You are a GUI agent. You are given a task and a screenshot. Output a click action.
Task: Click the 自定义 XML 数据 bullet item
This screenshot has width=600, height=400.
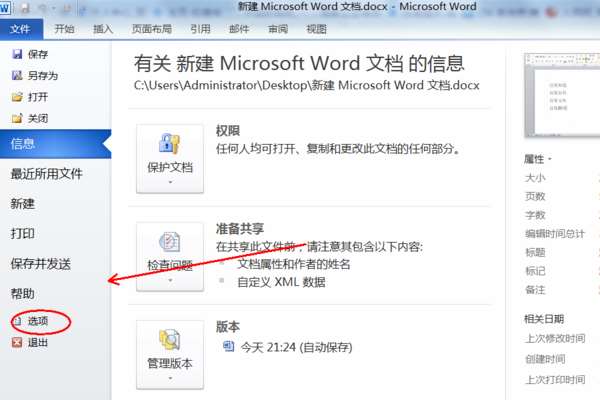tap(281, 282)
